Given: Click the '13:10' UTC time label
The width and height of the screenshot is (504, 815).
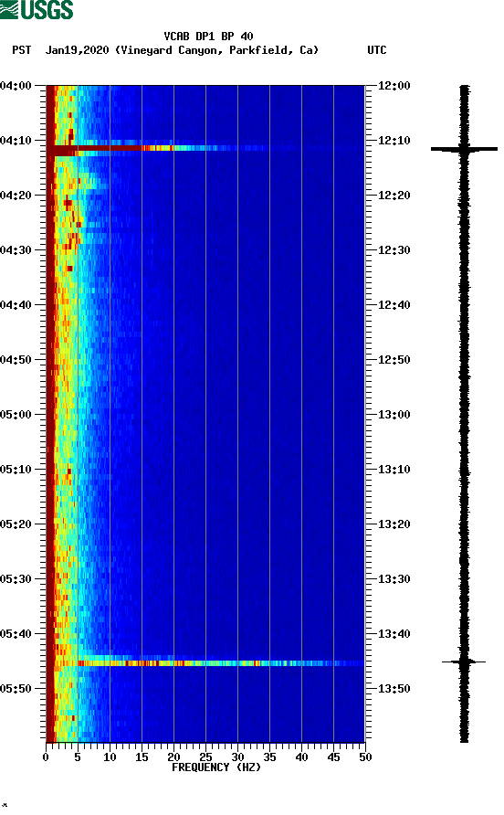Looking at the screenshot, I should [x=394, y=470].
